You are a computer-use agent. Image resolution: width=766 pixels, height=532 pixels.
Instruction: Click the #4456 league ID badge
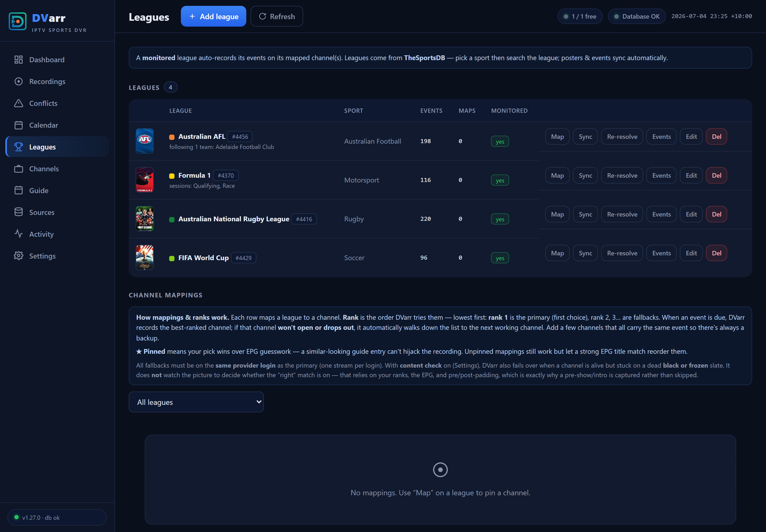240,137
